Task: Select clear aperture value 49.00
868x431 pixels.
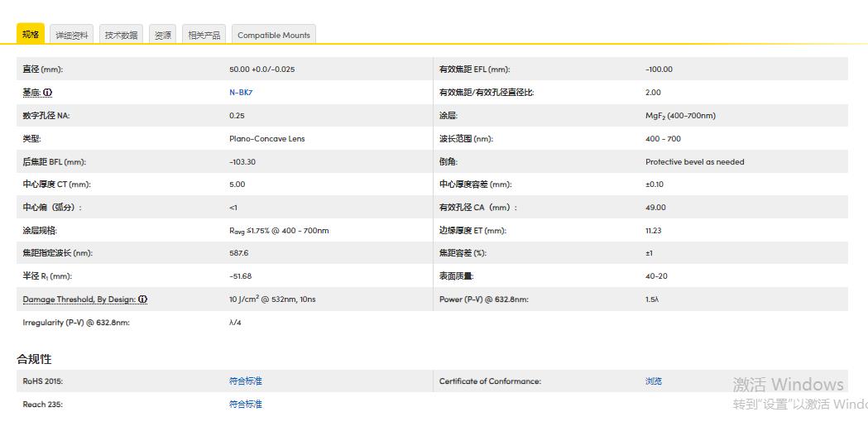Action: pyautogui.click(x=655, y=208)
